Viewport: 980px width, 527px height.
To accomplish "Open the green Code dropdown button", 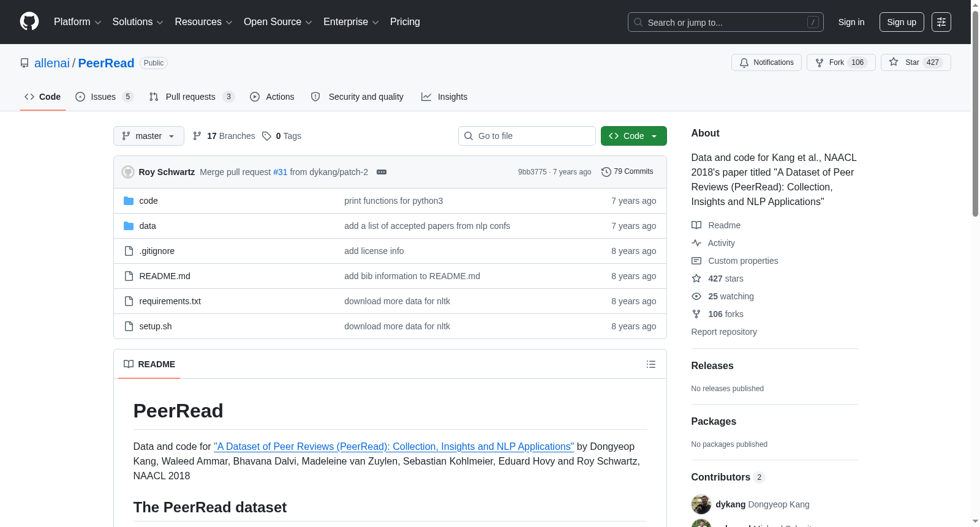I will point(634,136).
